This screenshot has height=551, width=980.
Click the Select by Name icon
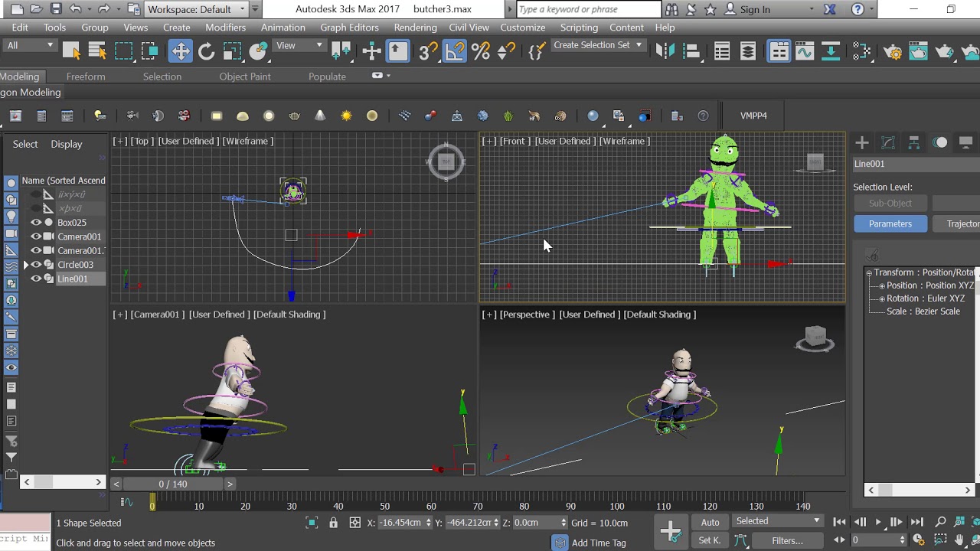tap(97, 51)
